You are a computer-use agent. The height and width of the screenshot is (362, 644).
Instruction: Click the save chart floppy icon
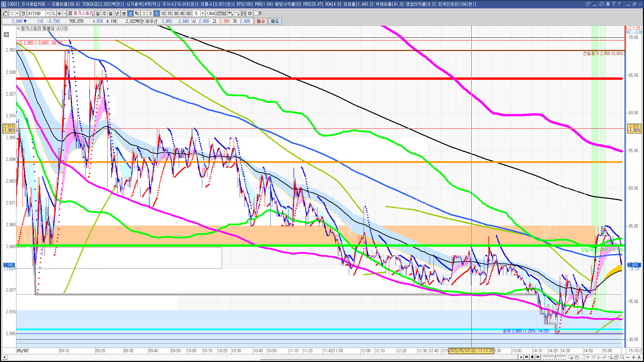(x=244, y=13)
